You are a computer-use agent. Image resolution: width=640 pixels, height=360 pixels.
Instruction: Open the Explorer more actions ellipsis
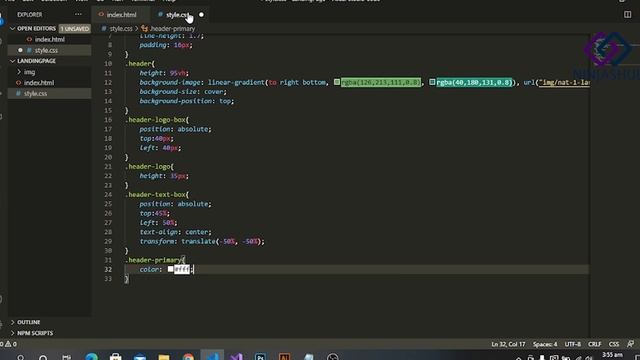click(x=78, y=14)
